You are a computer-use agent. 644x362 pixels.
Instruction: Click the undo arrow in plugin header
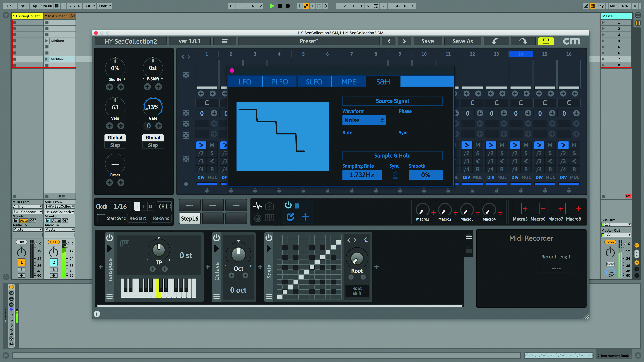pyautogui.click(x=496, y=41)
